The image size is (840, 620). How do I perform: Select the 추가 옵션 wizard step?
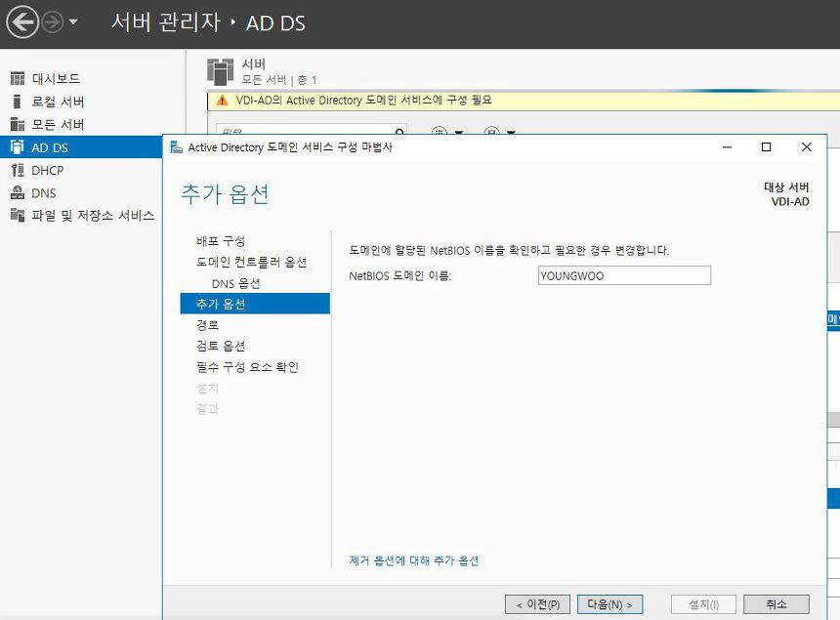click(255, 304)
